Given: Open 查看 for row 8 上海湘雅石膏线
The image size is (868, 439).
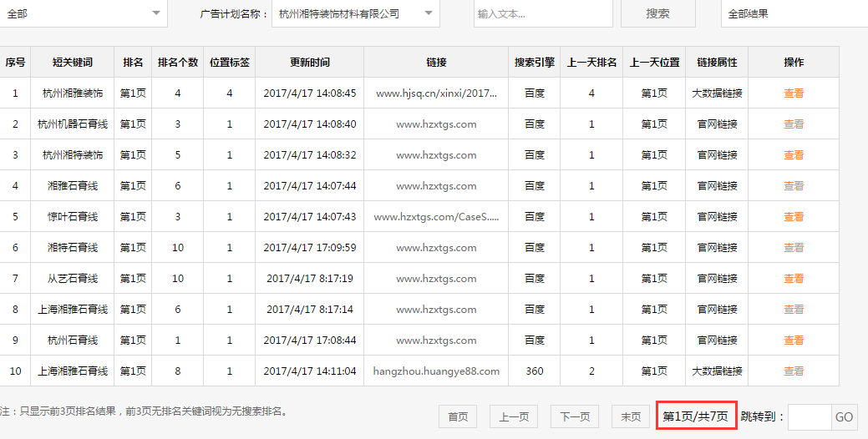Looking at the screenshot, I should 794,310.
